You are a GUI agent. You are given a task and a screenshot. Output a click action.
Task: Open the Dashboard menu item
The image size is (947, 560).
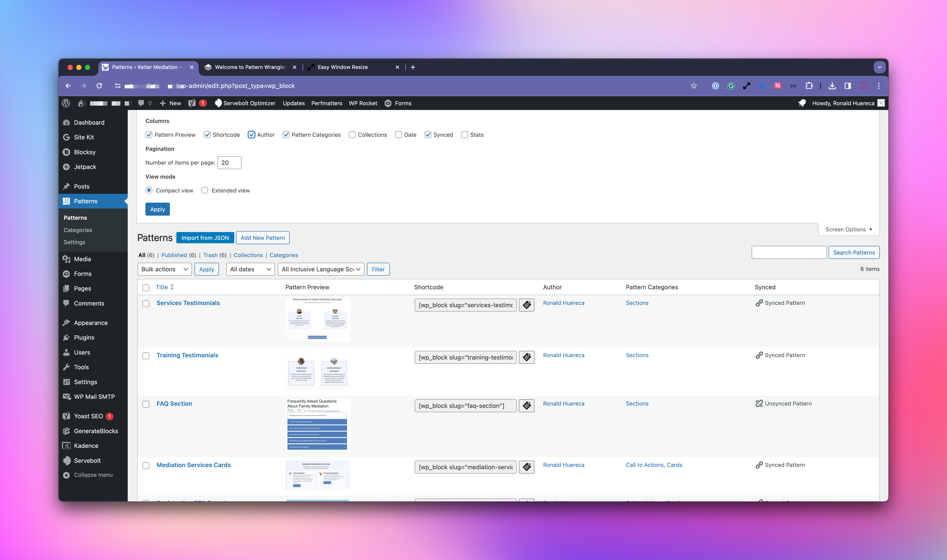[89, 122]
